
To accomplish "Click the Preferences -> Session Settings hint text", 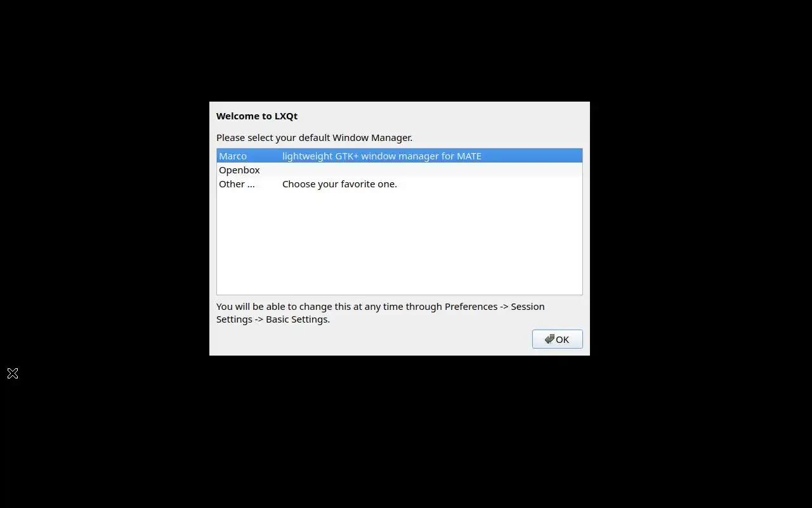I will [380, 312].
